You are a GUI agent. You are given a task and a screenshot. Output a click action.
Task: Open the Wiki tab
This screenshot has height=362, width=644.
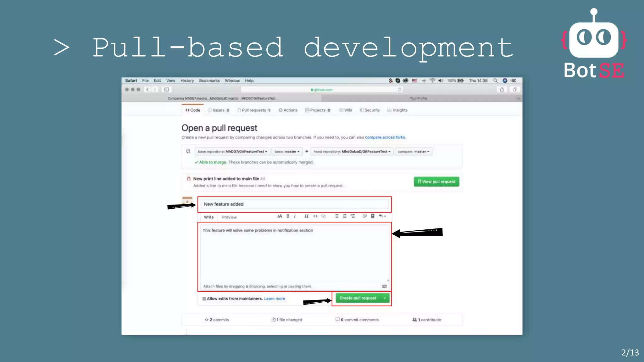pyautogui.click(x=346, y=110)
